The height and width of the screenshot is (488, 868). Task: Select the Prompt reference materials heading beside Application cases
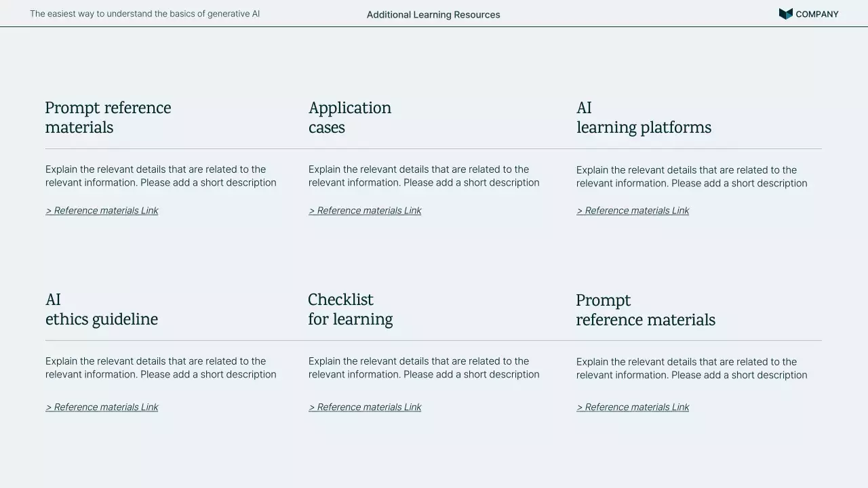pyautogui.click(x=108, y=118)
